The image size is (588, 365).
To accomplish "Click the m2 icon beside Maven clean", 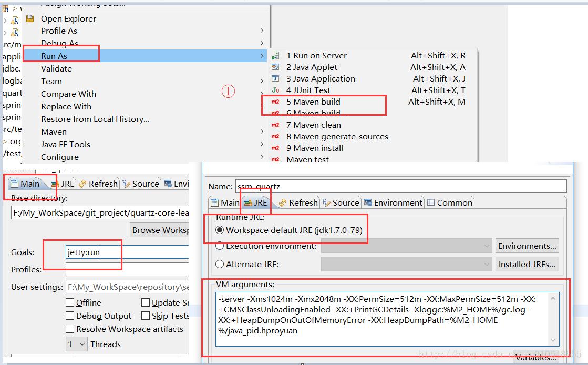I will [275, 125].
